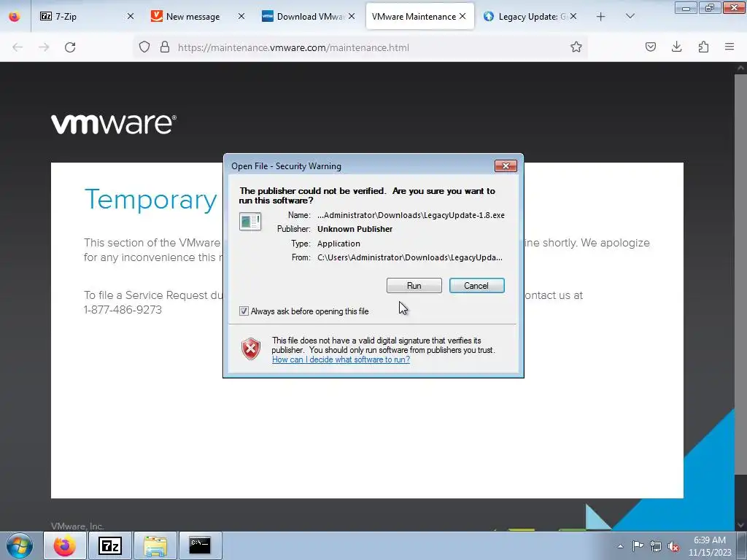Screen dimensions: 747x560
Task: Open the Action Center flag icon
Action: [x=638, y=546]
